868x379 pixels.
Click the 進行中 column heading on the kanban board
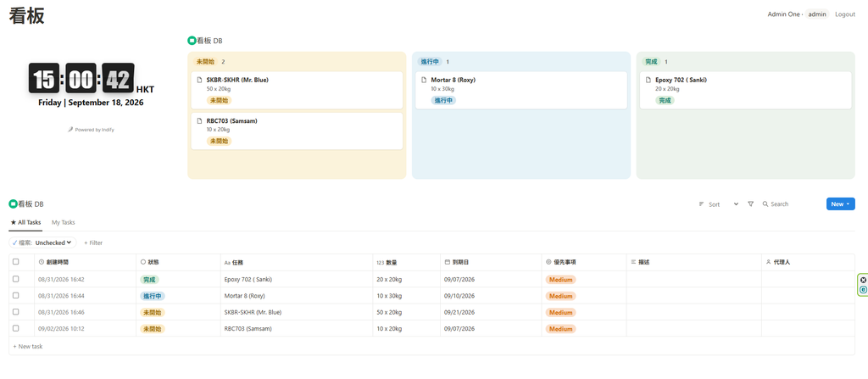(x=430, y=62)
